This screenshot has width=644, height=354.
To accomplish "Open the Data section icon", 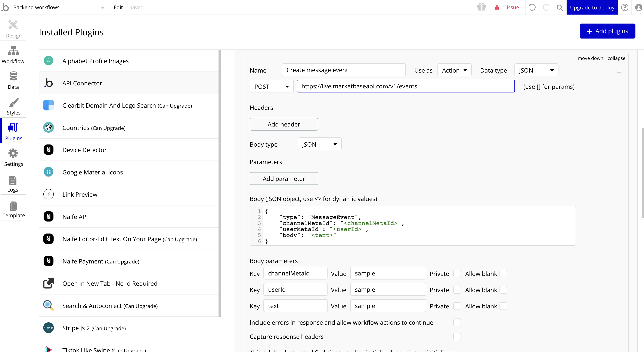I will click(13, 76).
